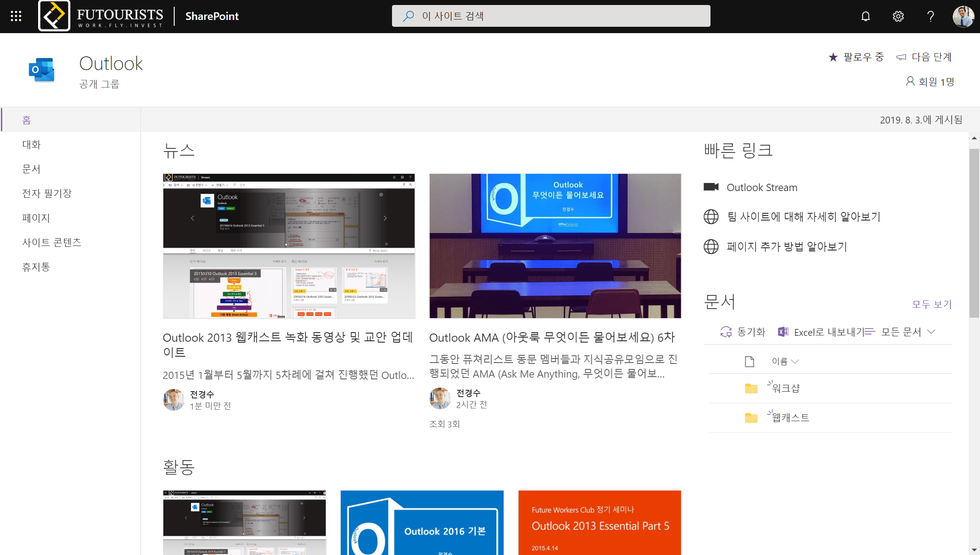Open the settings gear icon

coord(898,16)
